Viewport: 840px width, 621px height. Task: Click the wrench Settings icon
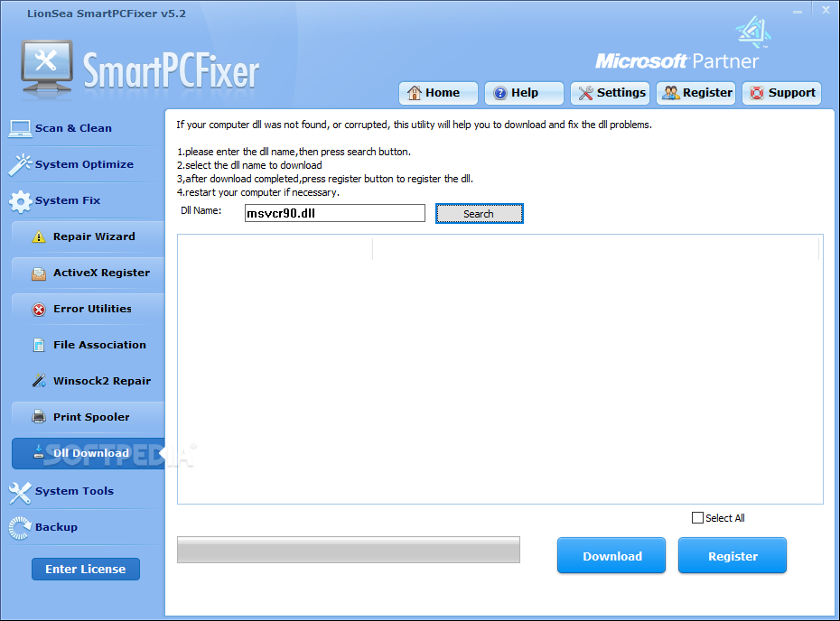[x=585, y=93]
